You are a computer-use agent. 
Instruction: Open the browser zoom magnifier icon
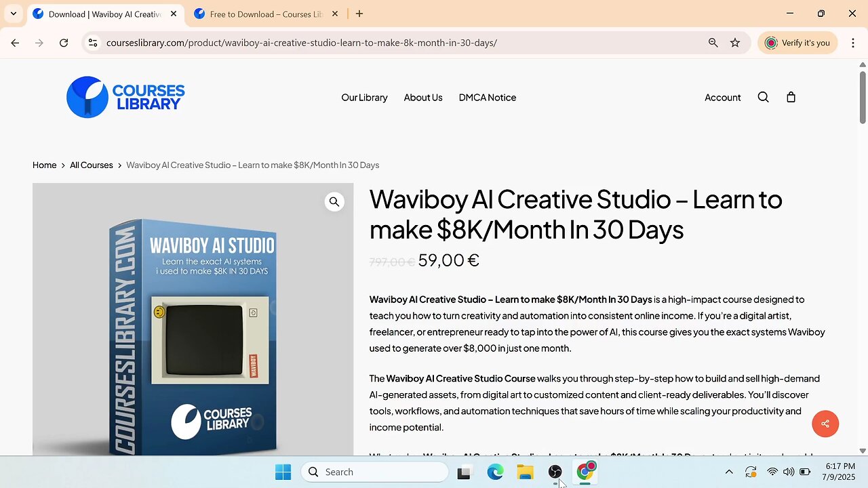point(713,43)
